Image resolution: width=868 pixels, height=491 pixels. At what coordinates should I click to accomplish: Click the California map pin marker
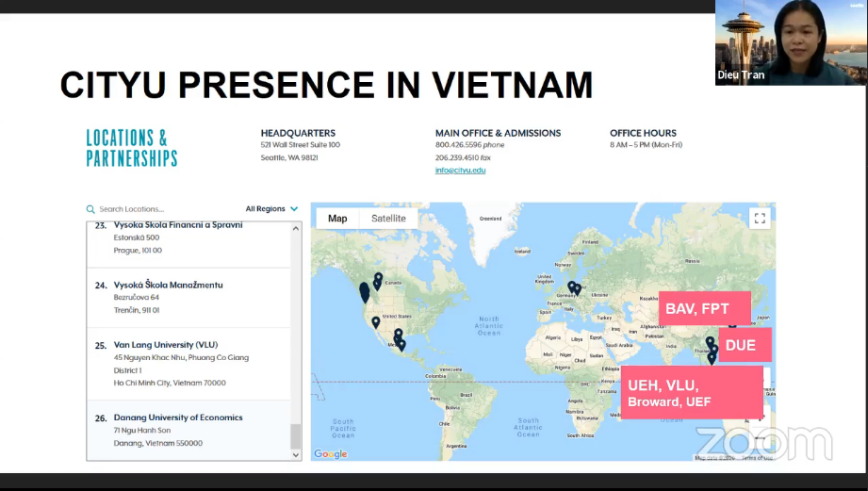[376, 322]
